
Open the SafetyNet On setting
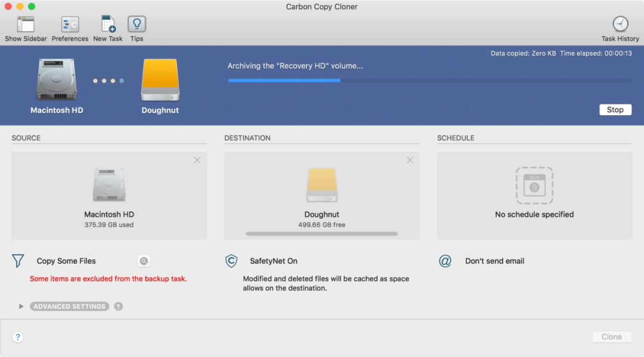274,261
